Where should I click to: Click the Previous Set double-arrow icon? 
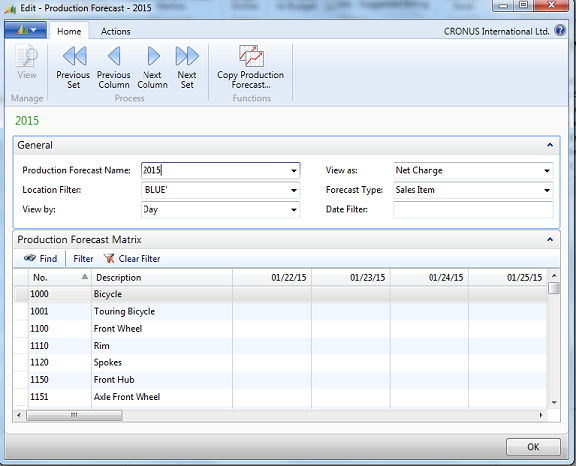point(75,56)
